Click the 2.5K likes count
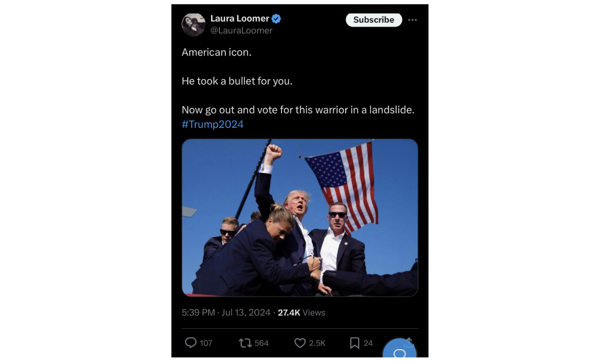The image size is (598, 364). click(x=317, y=343)
